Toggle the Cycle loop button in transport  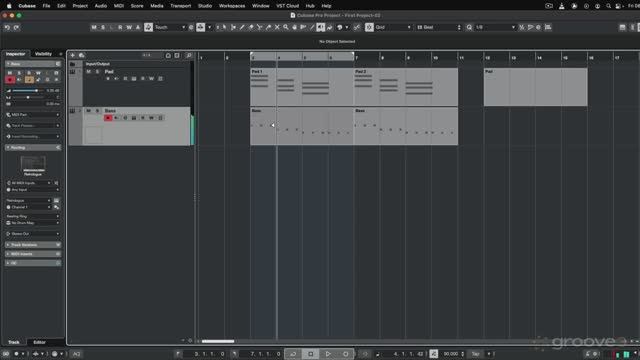pyautogui.click(x=293, y=354)
